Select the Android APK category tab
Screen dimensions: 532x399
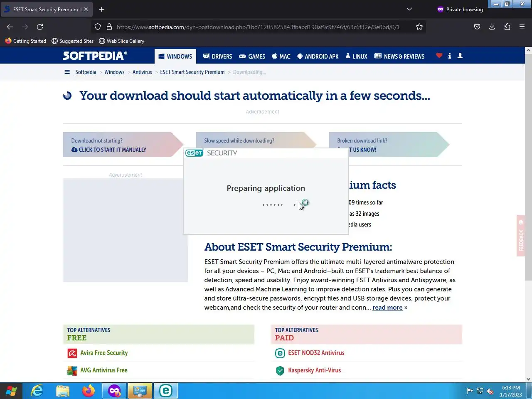click(x=318, y=56)
